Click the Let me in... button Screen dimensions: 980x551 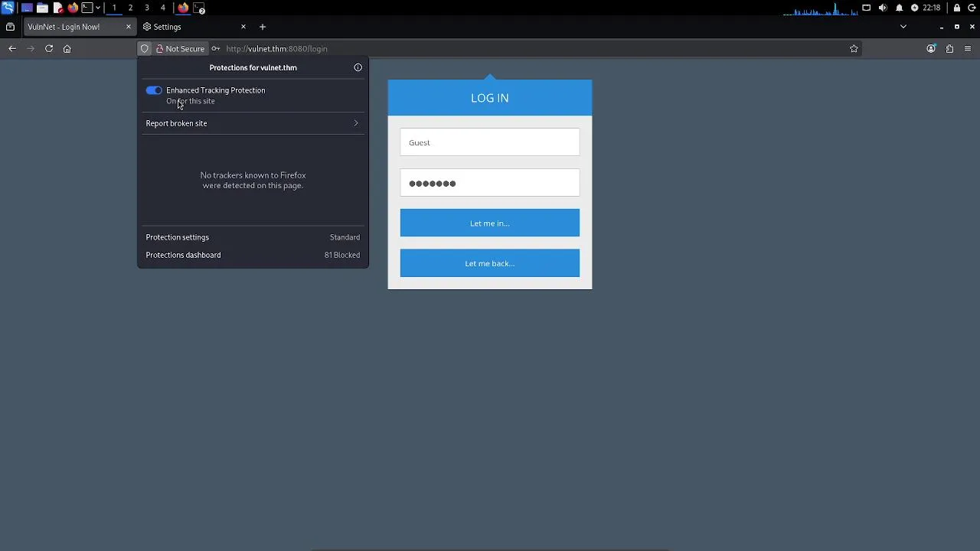(490, 223)
